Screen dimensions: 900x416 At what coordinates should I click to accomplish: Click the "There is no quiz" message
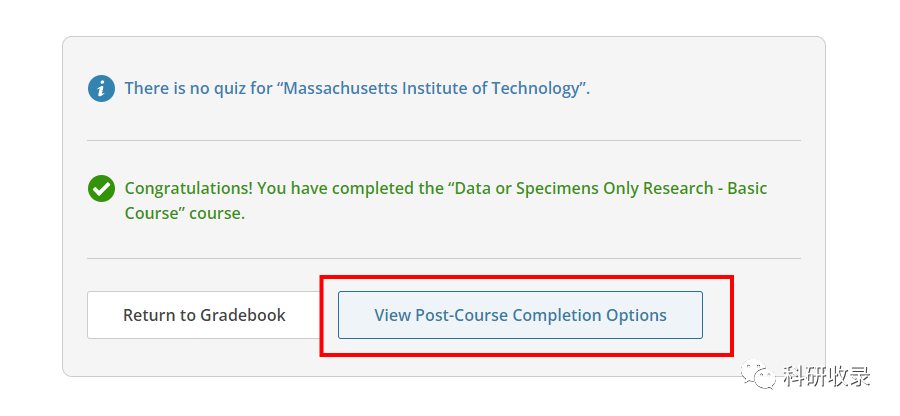[198, 88]
